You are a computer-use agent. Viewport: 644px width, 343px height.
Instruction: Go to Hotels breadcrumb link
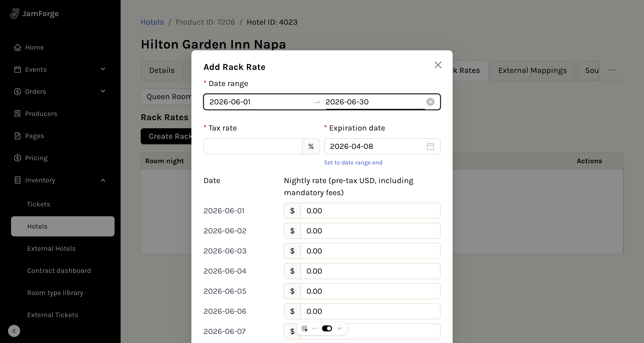point(152,22)
